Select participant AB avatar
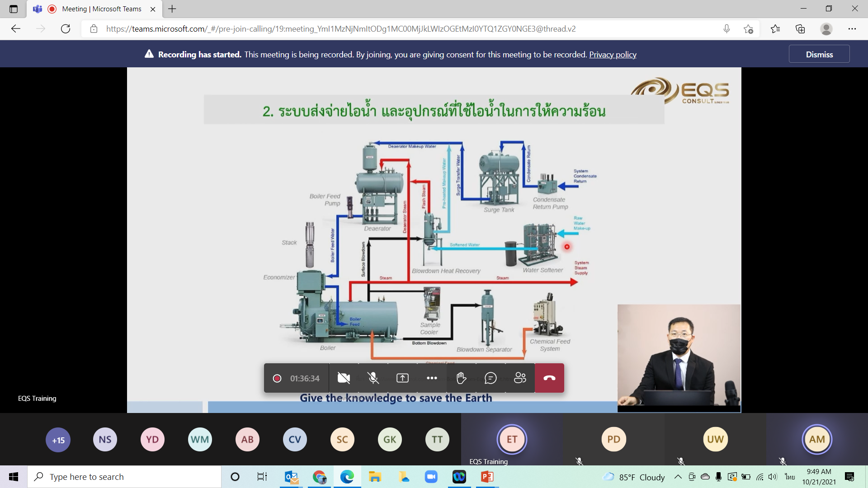This screenshot has width=868, height=488. 247,440
